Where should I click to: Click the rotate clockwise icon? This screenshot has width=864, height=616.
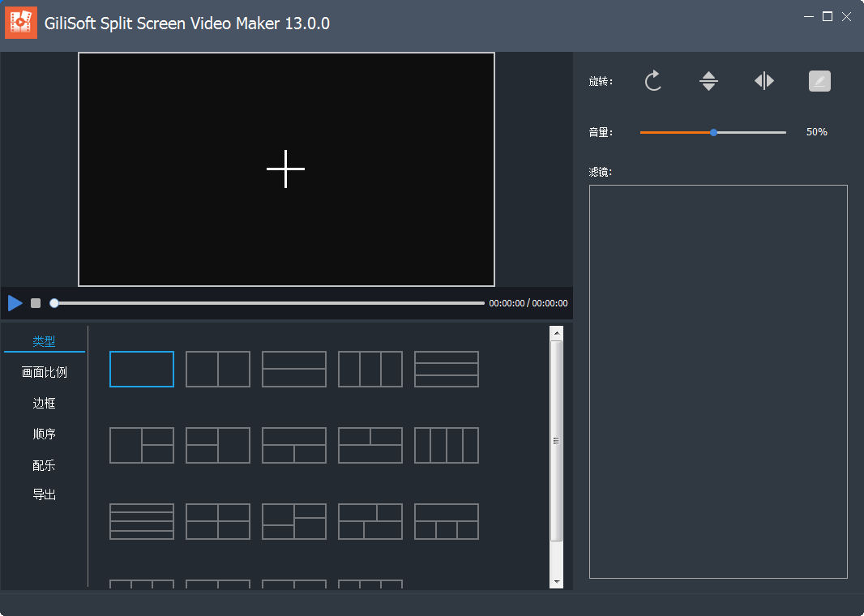coord(653,81)
